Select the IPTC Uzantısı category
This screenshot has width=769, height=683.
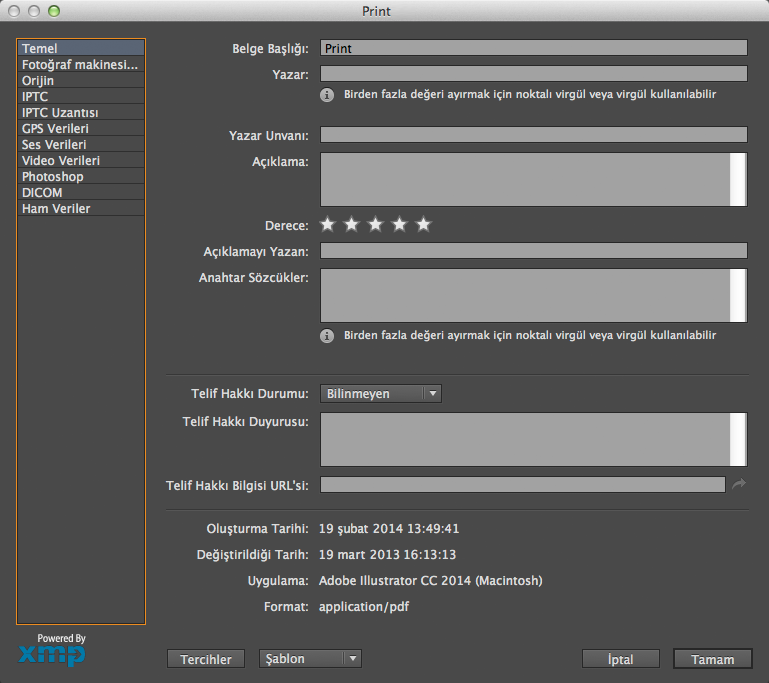pyautogui.click(x=81, y=112)
